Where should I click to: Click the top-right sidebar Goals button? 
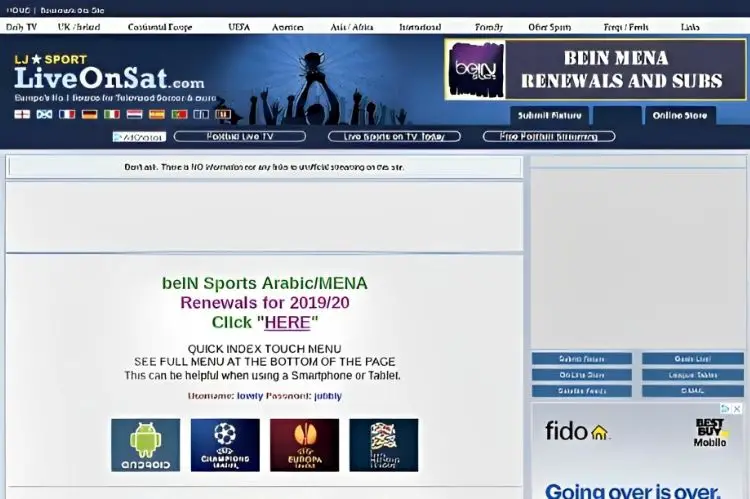(693, 359)
